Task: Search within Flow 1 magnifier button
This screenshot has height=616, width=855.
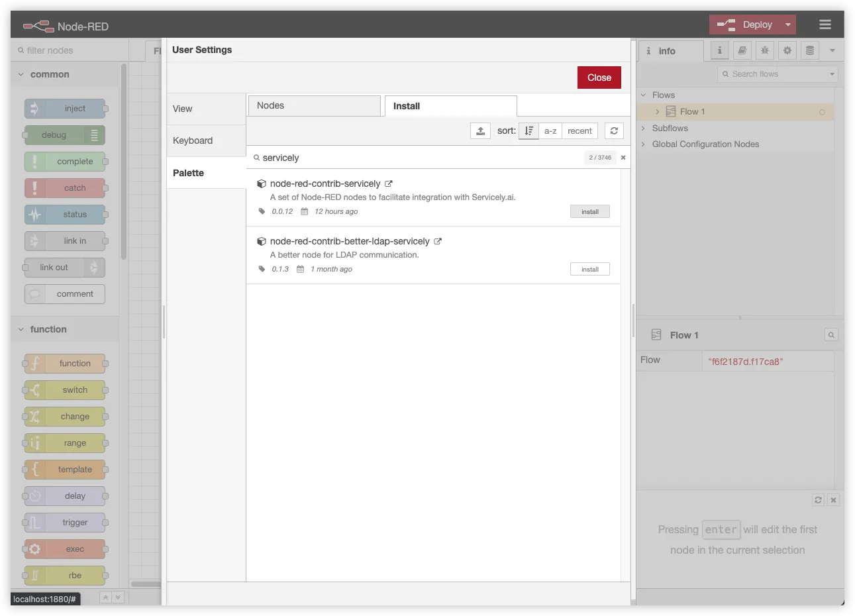Action: 831,335
